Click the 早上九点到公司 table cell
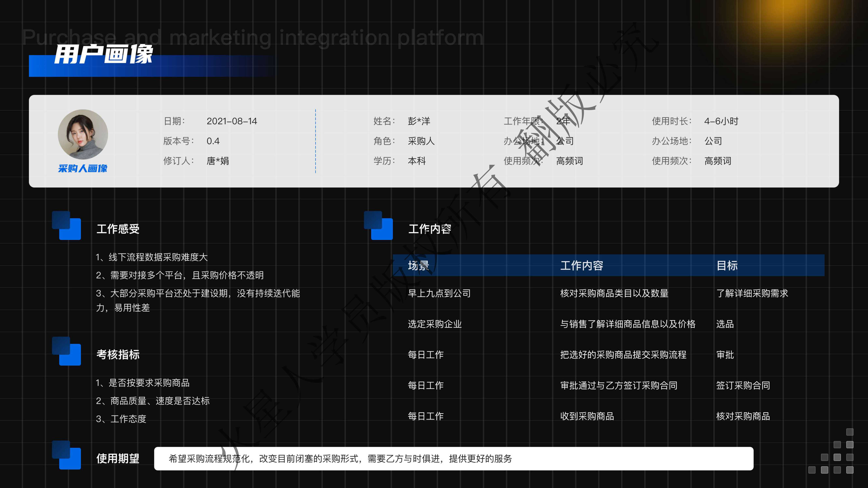Image resolution: width=868 pixels, height=488 pixels. coord(439,293)
